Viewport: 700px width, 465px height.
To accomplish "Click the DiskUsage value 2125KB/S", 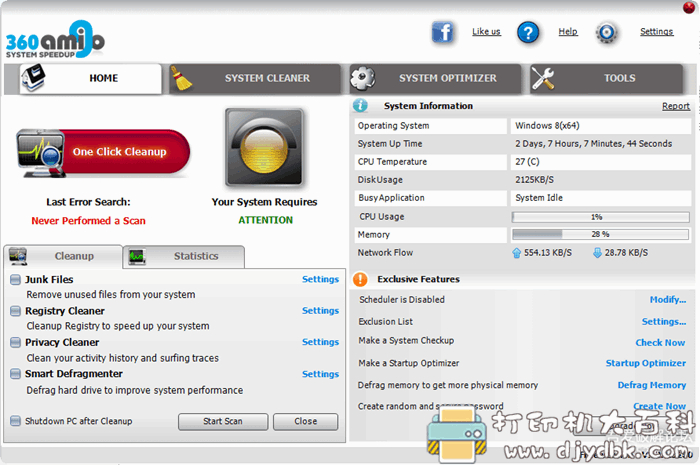I will 534,180.
